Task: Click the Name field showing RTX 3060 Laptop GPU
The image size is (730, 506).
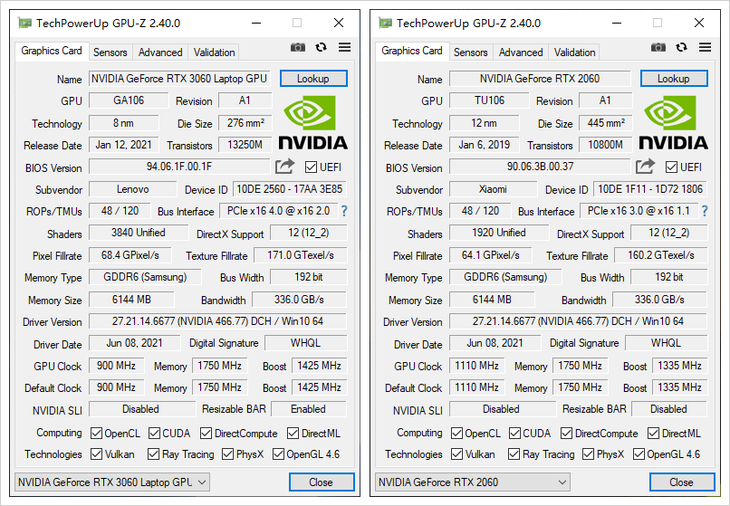Action: pos(179,79)
